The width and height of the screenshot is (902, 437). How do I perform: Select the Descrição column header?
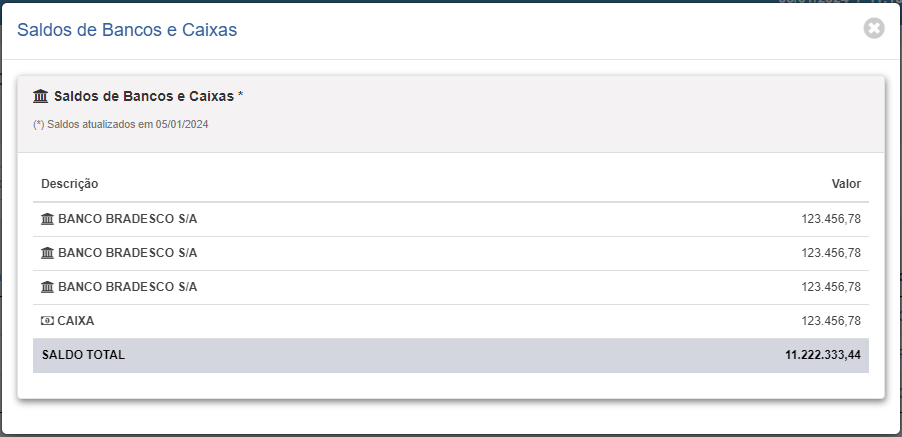[x=70, y=184]
